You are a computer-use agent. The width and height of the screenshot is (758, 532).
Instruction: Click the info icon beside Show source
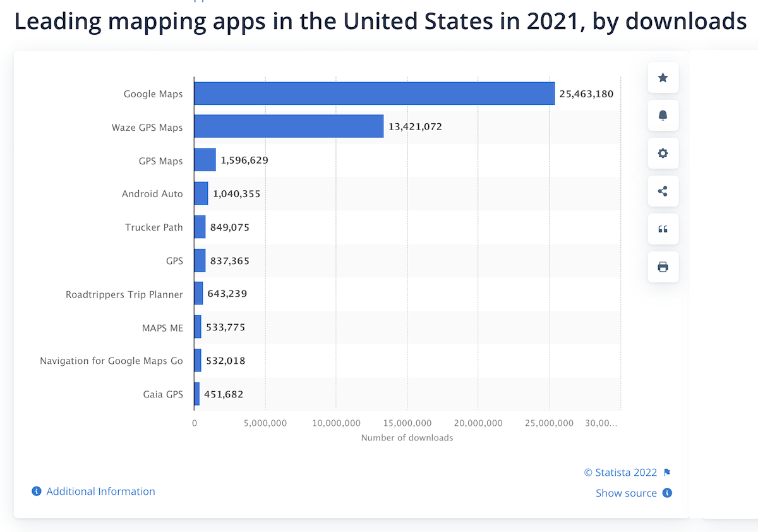(668, 493)
